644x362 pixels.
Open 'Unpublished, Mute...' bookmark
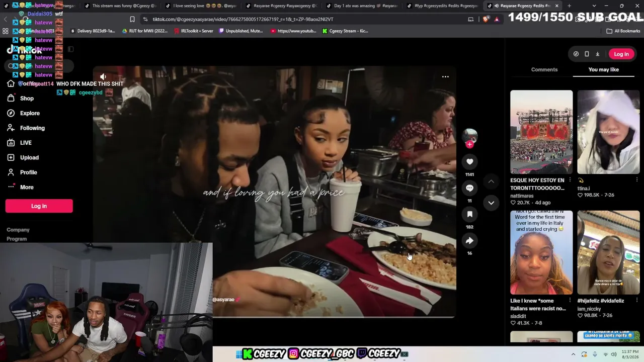(x=242, y=31)
